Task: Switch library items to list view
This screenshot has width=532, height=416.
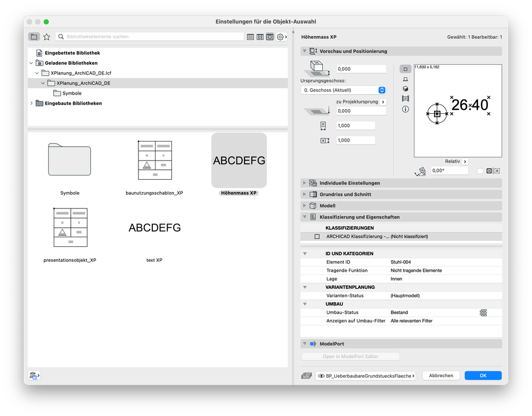Action: pyautogui.click(x=250, y=37)
